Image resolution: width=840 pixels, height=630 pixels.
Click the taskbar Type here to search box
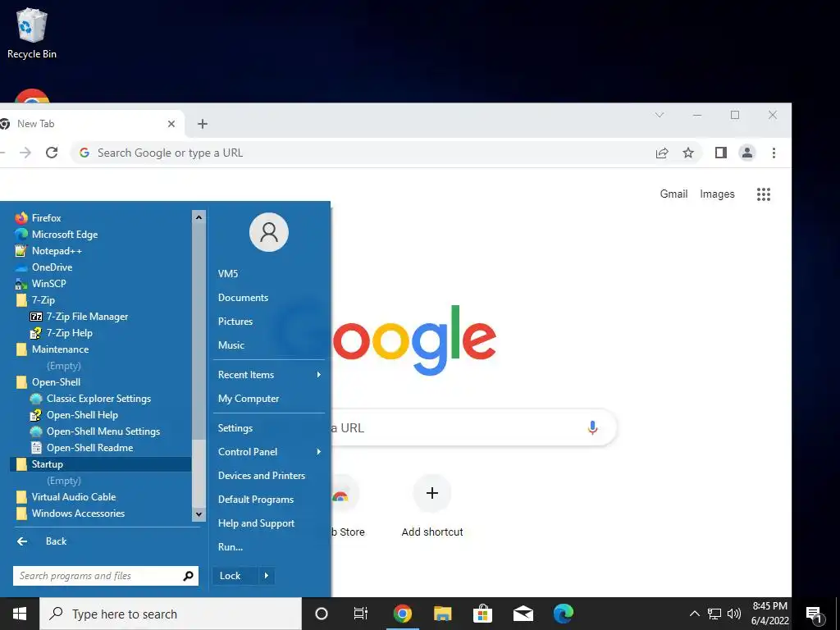pyautogui.click(x=171, y=614)
